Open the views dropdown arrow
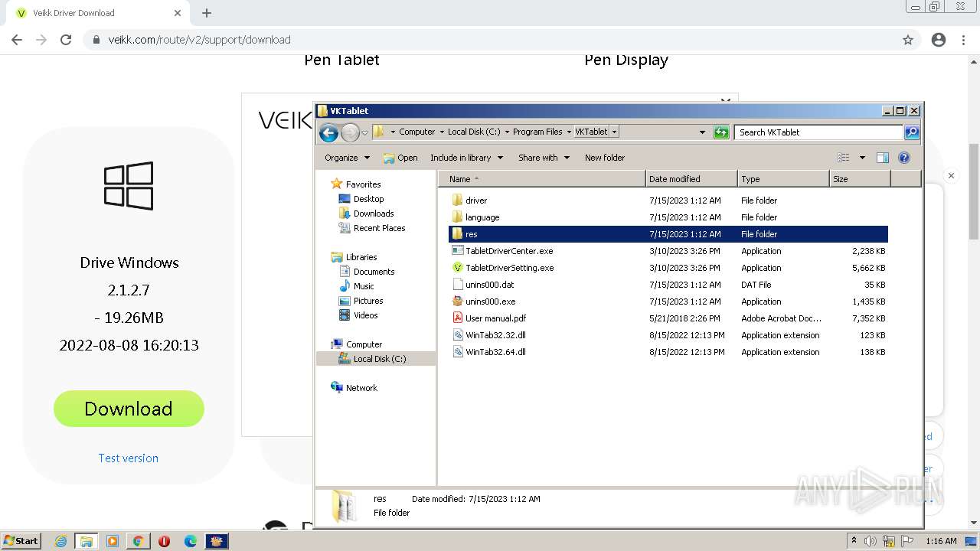980x551 pixels. (x=862, y=158)
